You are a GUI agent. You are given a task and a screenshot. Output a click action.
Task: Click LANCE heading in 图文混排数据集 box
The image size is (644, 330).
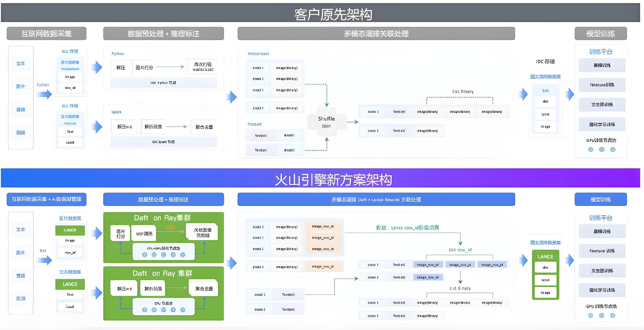pos(546,257)
